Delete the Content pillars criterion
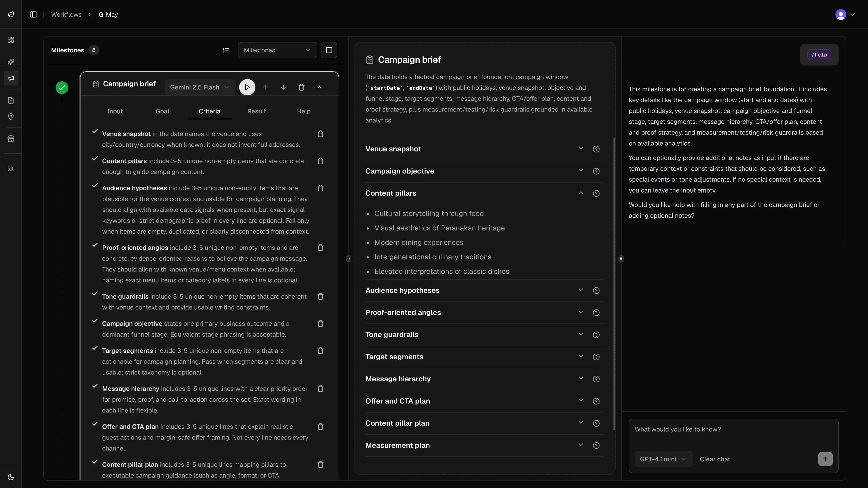 (x=321, y=161)
